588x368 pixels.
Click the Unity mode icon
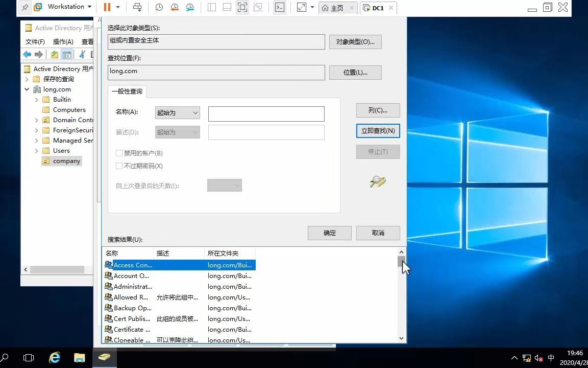(258, 7)
